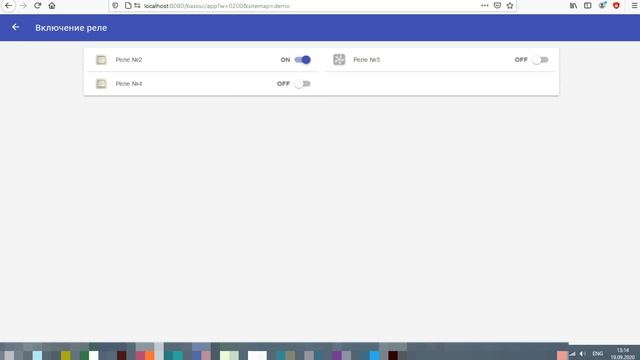The image size is (640, 360).
Task: Open the Library icon in the toolbar
Action: point(573,6)
